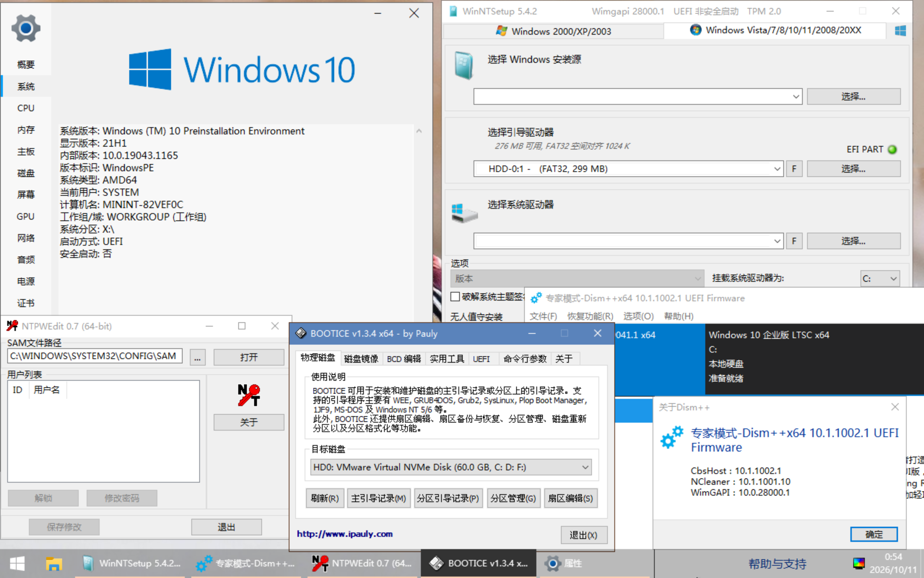Select 磁盘 in system info sidebar
This screenshot has width=924, height=578.
click(26, 173)
